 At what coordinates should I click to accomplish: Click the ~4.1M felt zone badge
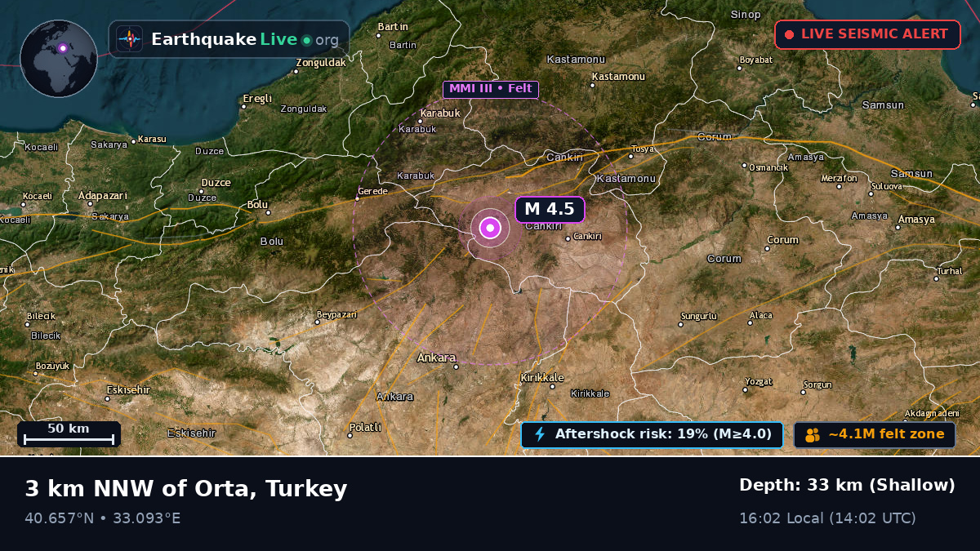[x=875, y=434]
